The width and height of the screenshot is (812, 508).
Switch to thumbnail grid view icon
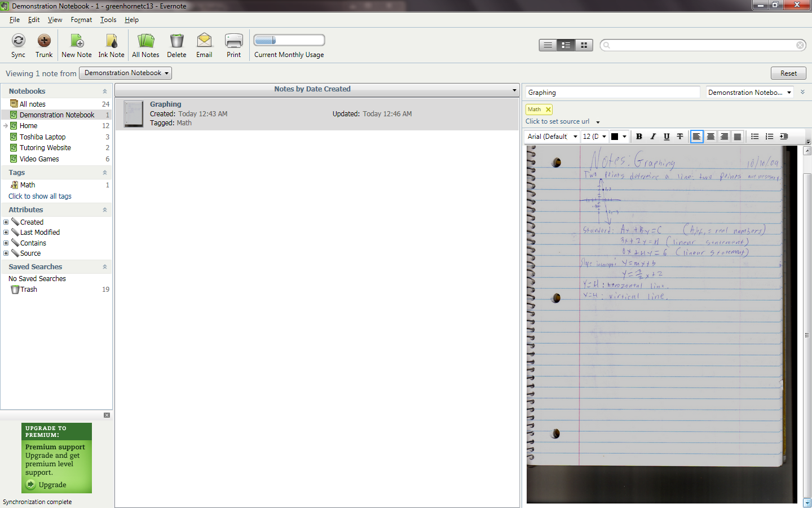584,45
